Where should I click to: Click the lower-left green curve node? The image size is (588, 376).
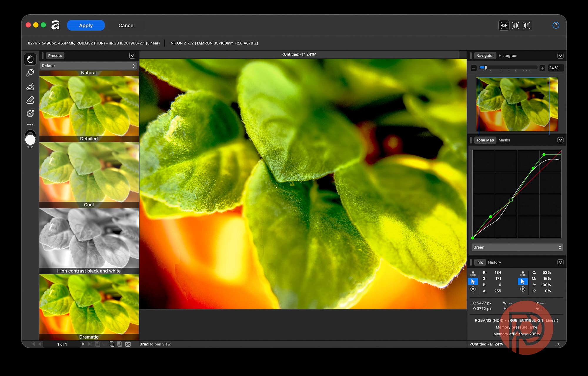pyautogui.click(x=490, y=217)
